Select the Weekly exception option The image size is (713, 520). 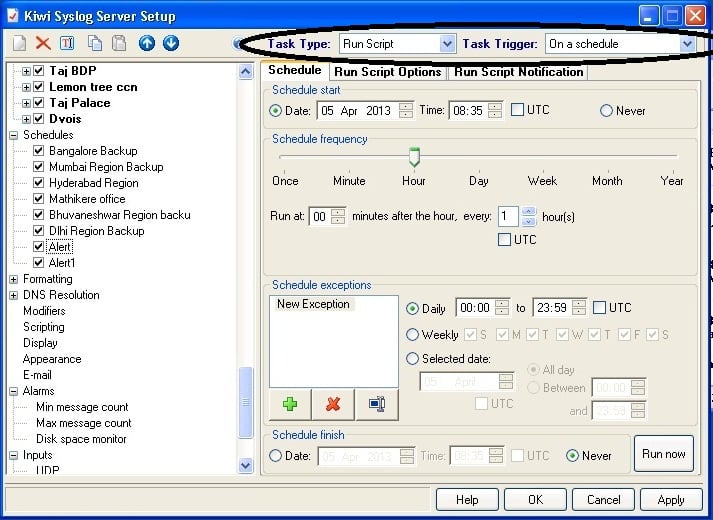click(x=412, y=335)
